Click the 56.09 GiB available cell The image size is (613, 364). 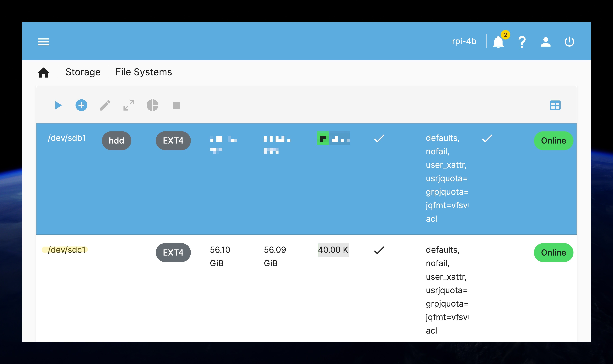(275, 256)
